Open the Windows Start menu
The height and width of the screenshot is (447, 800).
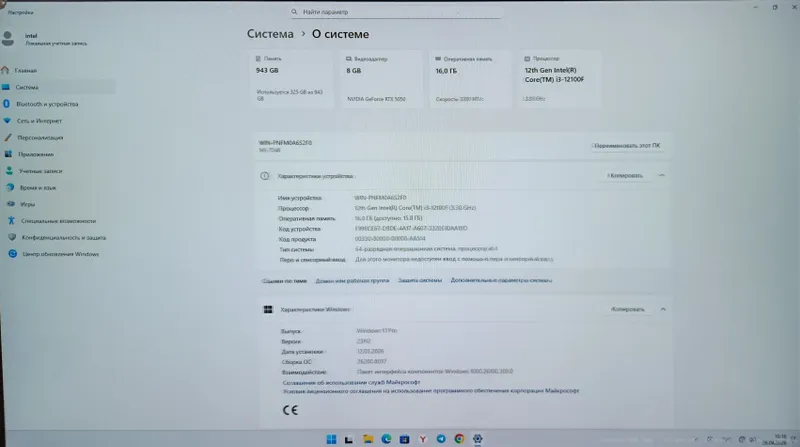(x=331, y=439)
